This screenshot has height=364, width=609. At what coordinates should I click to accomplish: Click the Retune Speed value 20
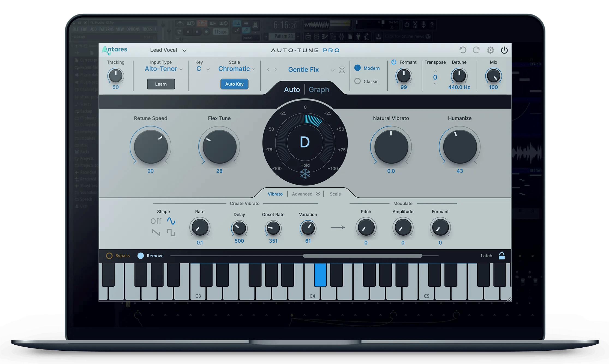(151, 171)
